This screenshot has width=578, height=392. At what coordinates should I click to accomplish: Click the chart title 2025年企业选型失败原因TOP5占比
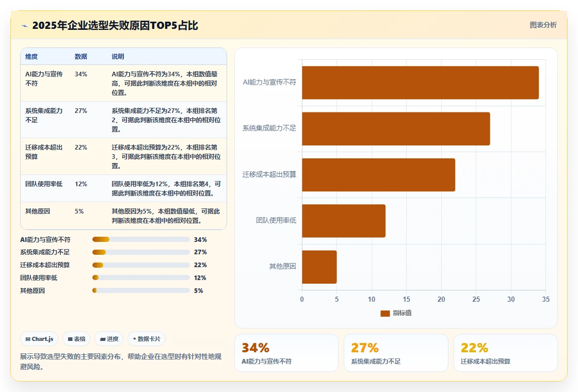tap(115, 25)
